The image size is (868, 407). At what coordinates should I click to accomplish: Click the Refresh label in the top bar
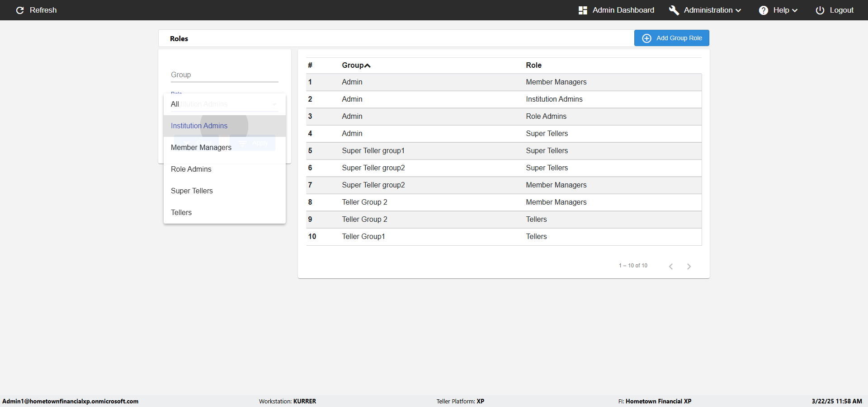coord(43,10)
